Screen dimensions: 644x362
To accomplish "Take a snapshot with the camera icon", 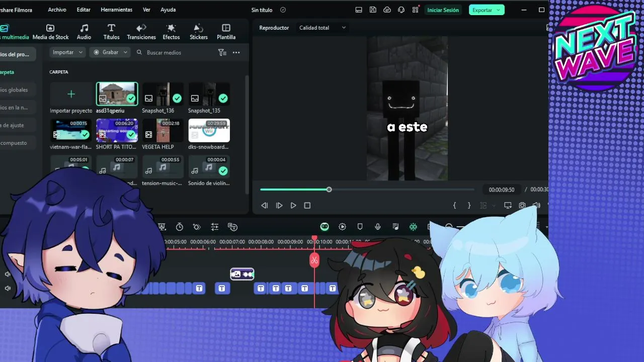I will coord(522,205).
